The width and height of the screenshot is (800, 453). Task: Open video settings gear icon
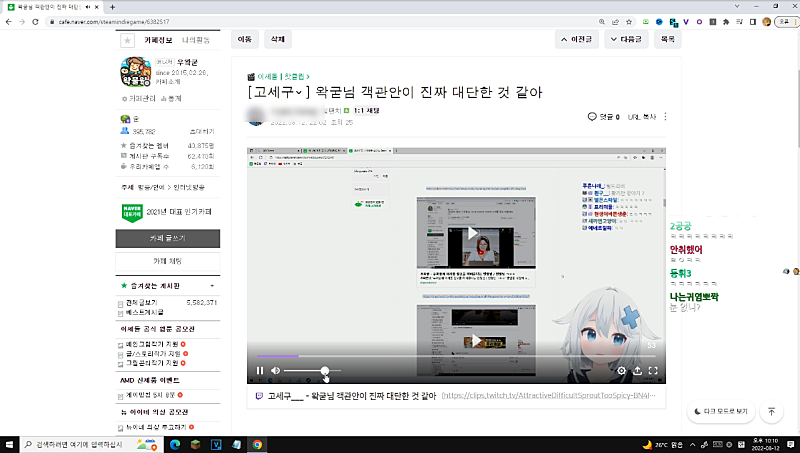621,371
